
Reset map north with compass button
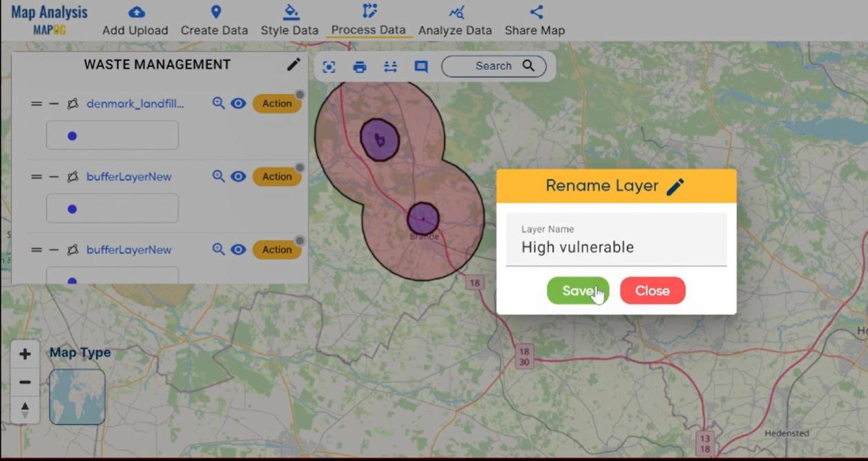point(25,409)
